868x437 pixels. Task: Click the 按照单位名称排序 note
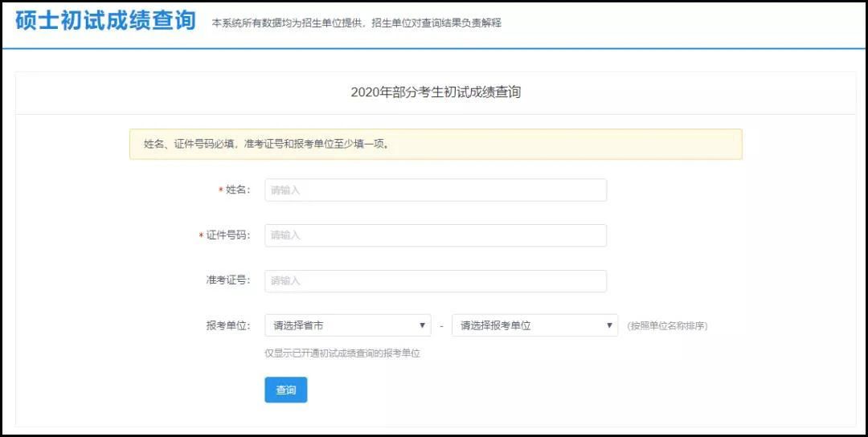667,326
